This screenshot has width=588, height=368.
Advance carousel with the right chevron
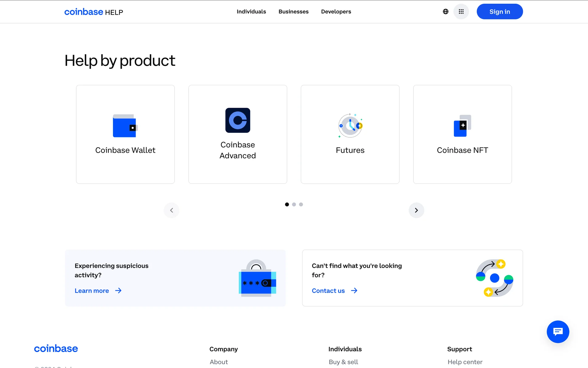pos(416,210)
